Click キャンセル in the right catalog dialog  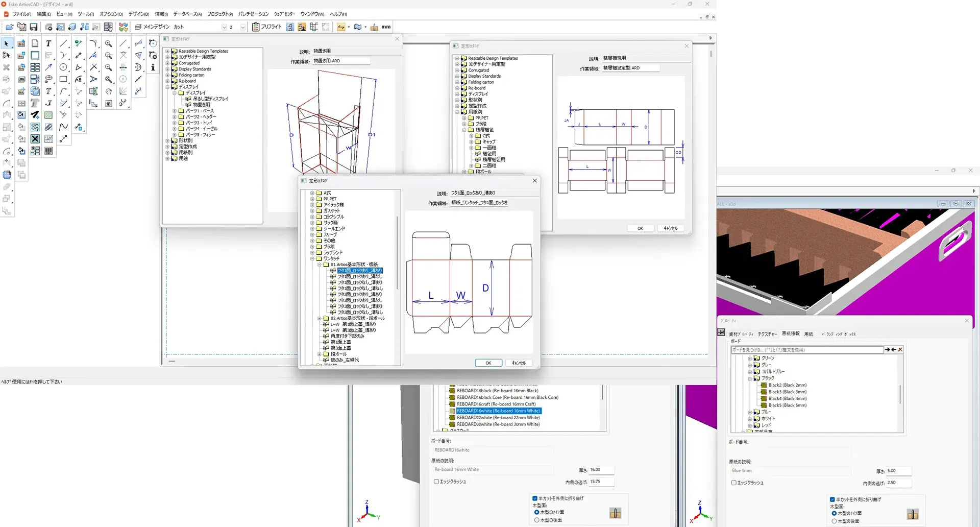click(x=670, y=228)
